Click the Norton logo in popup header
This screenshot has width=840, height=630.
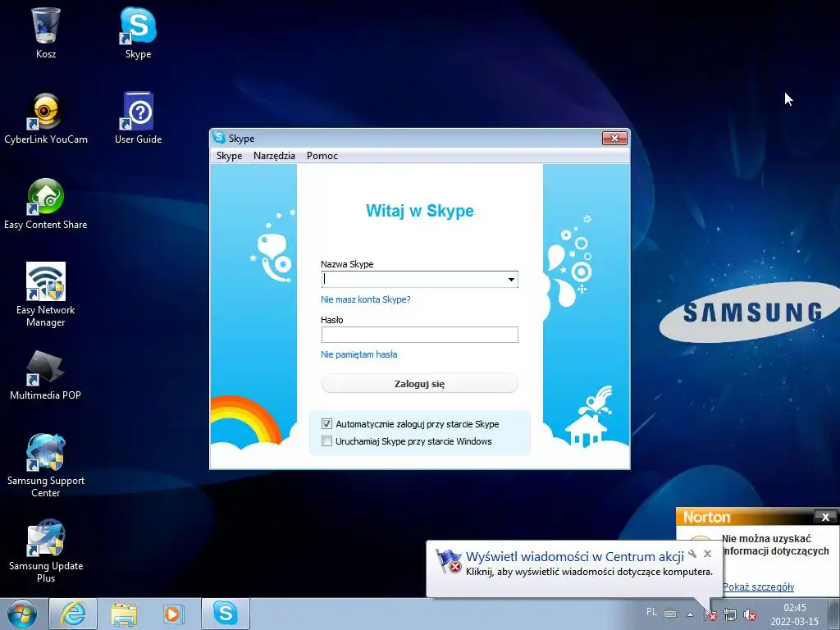pyautogui.click(x=706, y=517)
